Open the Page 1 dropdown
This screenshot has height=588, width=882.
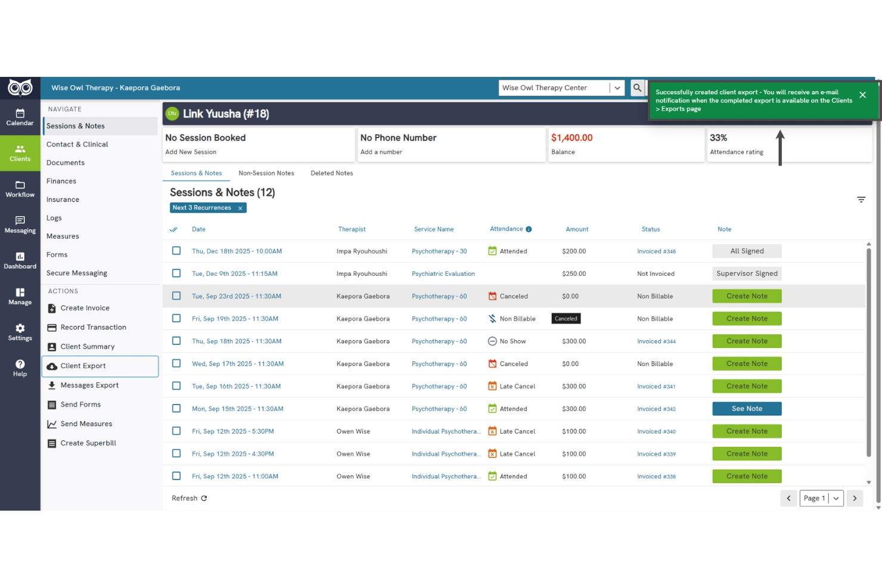pos(822,498)
